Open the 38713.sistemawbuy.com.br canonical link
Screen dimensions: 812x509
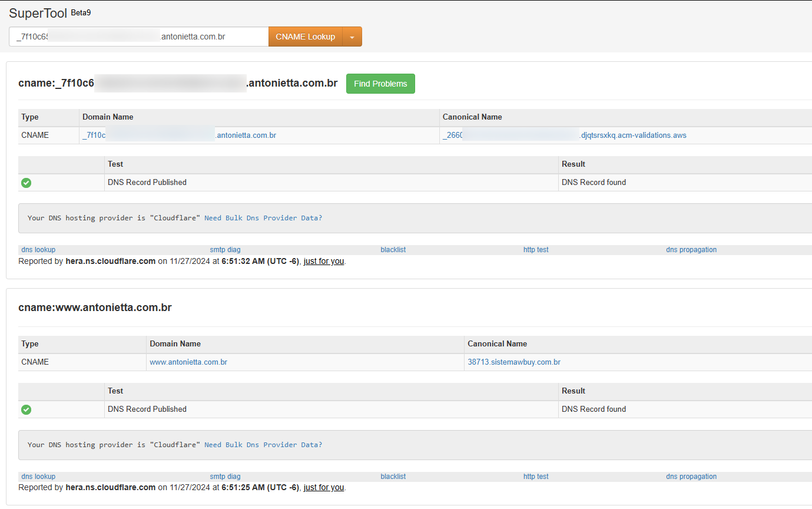pos(513,362)
